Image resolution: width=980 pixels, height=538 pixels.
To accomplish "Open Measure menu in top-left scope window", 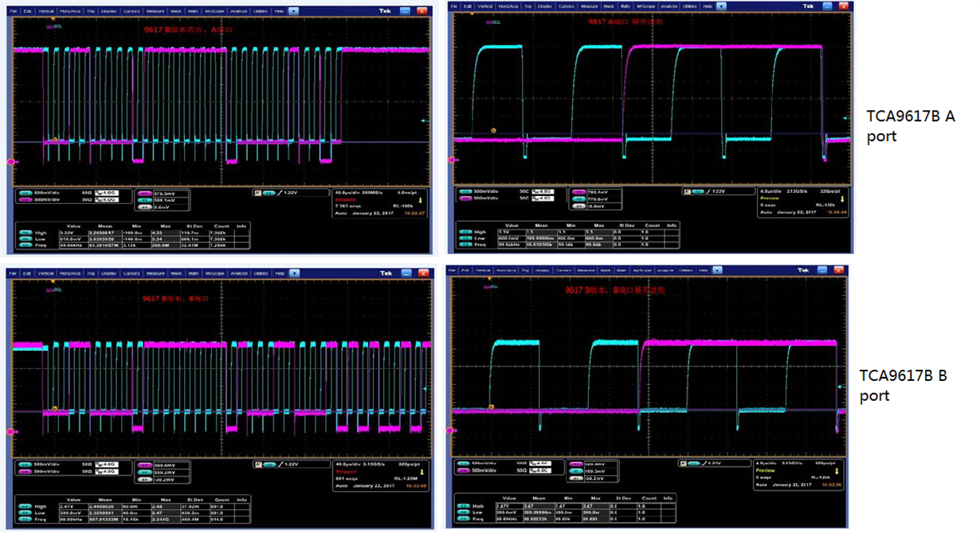I will [156, 11].
